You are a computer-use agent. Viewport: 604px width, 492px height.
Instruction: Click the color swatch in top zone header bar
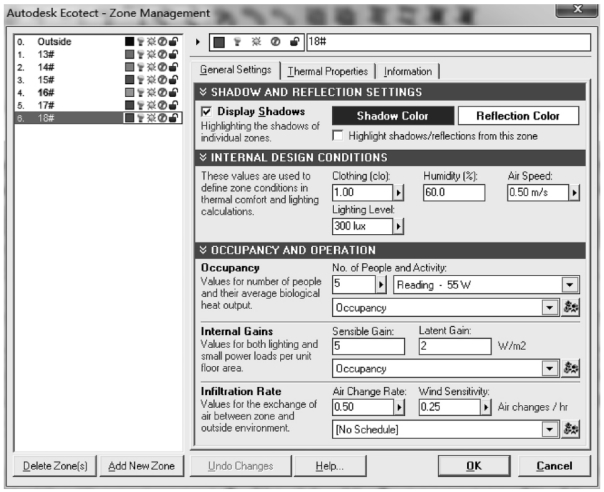[x=219, y=42]
